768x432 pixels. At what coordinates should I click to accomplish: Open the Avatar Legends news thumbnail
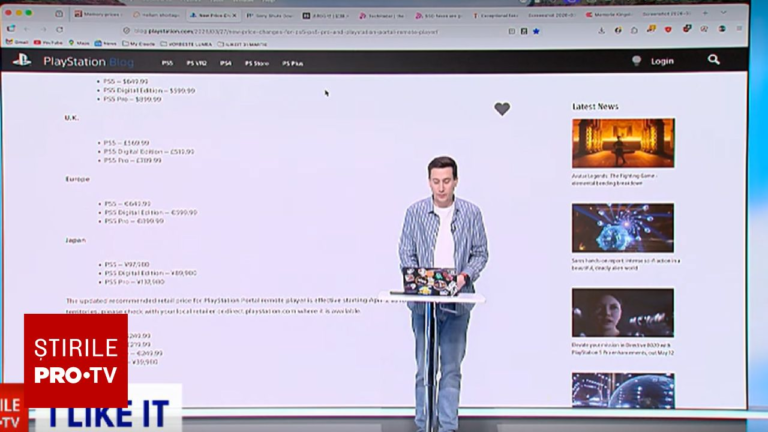click(x=623, y=143)
